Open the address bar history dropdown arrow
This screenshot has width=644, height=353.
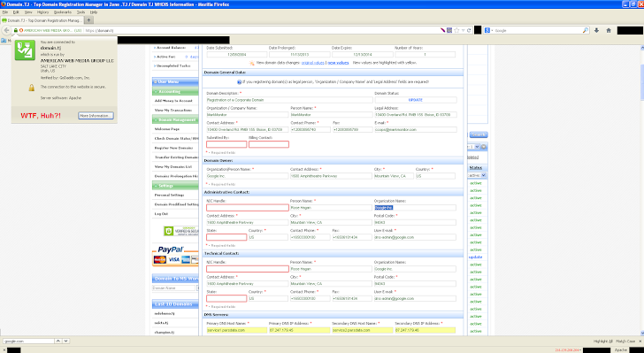coord(463,30)
